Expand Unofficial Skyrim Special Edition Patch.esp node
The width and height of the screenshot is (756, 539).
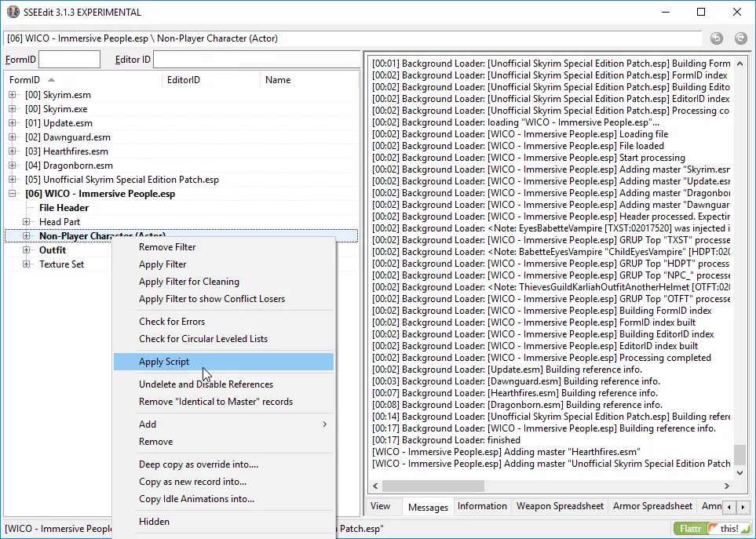[x=13, y=180]
